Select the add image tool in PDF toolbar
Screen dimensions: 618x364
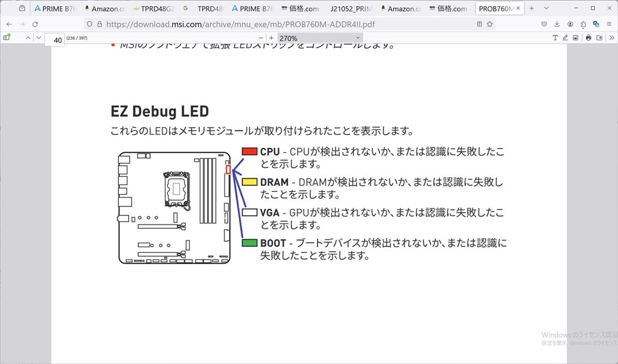(575, 38)
